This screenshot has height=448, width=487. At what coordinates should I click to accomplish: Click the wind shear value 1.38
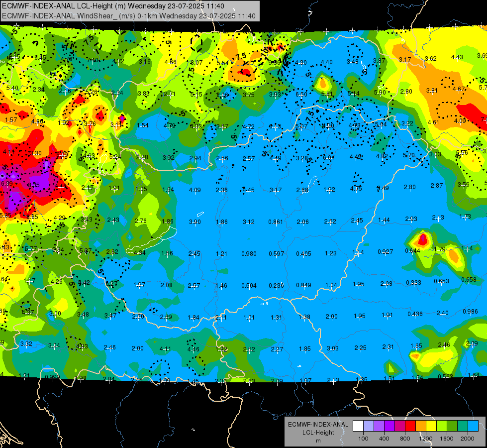[304, 317]
